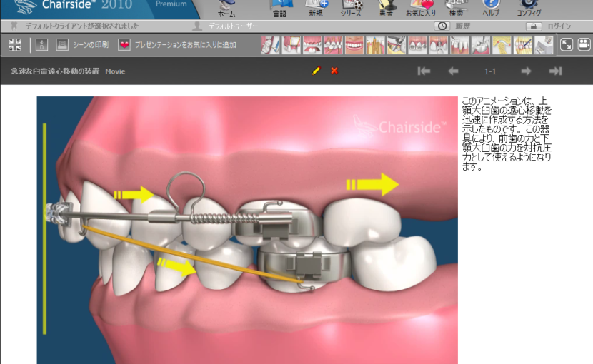Image resolution: width=593 pixels, height=364 pixels.
Task: Open お気に入り (Favorites) menu
Action: point(421,9)
